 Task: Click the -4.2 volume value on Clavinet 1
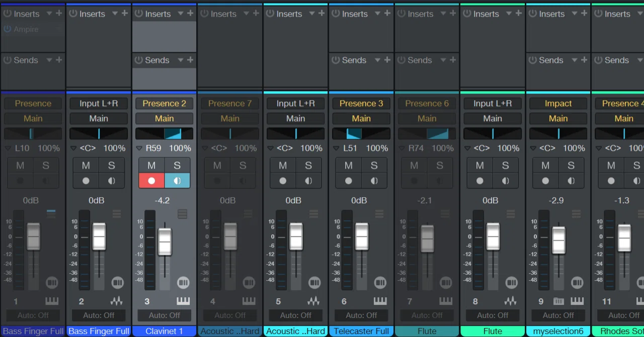(x=162, y=200)
